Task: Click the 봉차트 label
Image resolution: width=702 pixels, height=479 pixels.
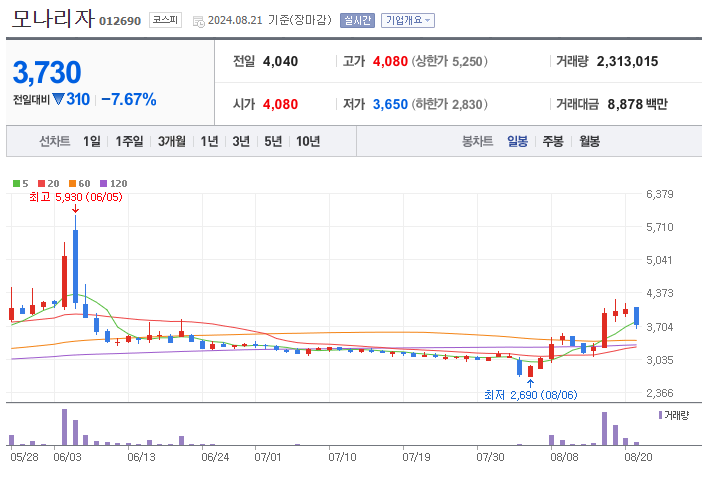Action: [x=477, y=141]
